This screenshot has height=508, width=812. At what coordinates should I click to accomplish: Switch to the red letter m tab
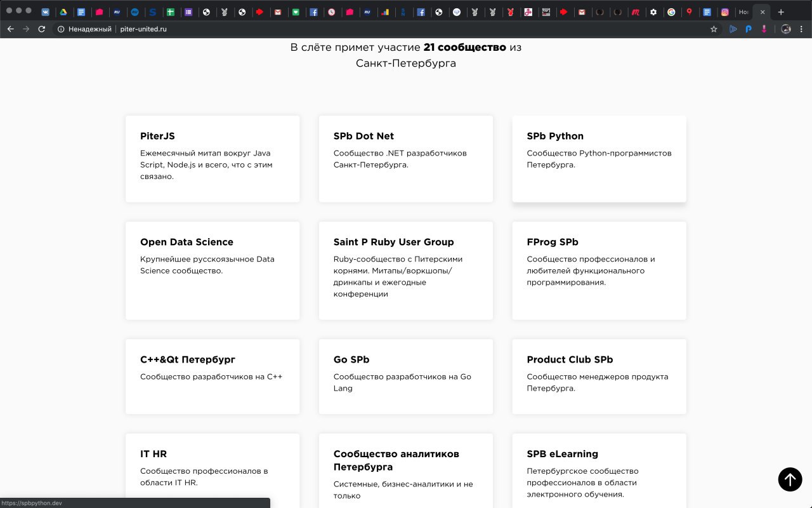click(x=635, y=12)
